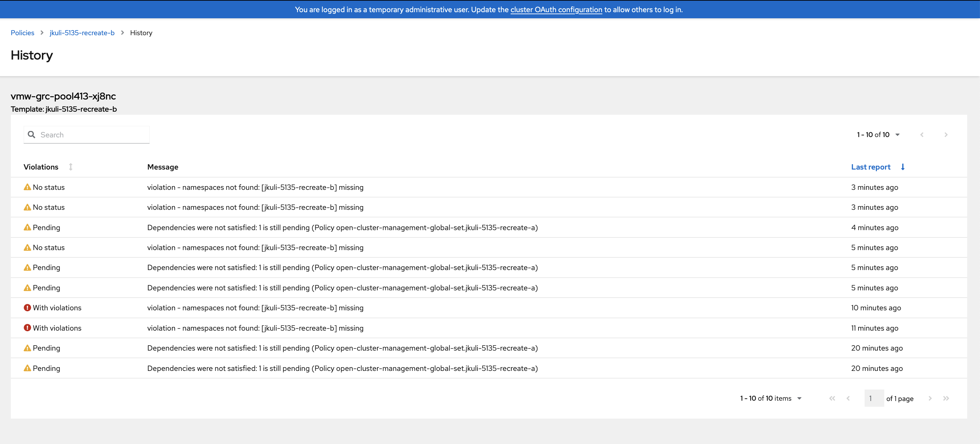Click the red error icon on the 10 minutes ago row
This screenshot has width=980, height=444.
[x=27, y=308]
